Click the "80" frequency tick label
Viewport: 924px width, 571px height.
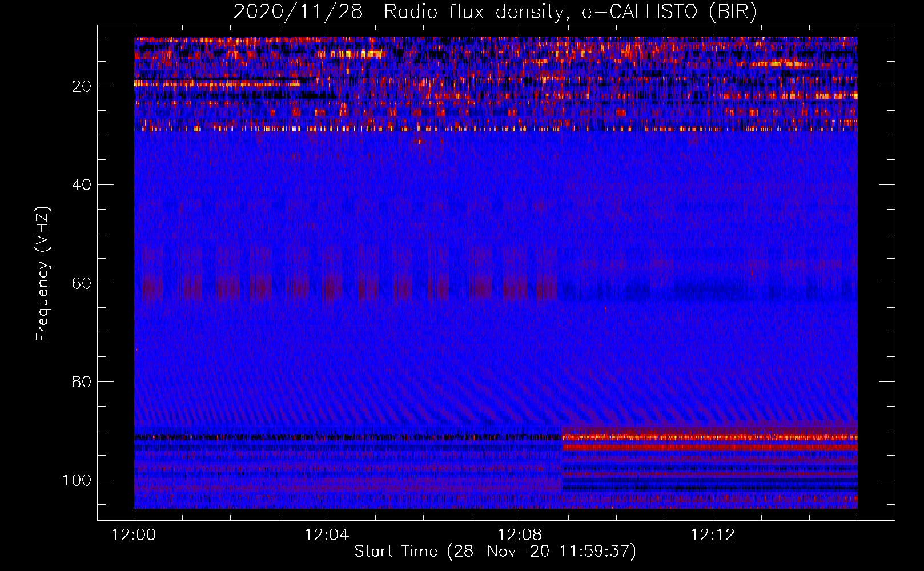[x=82, y=381]
